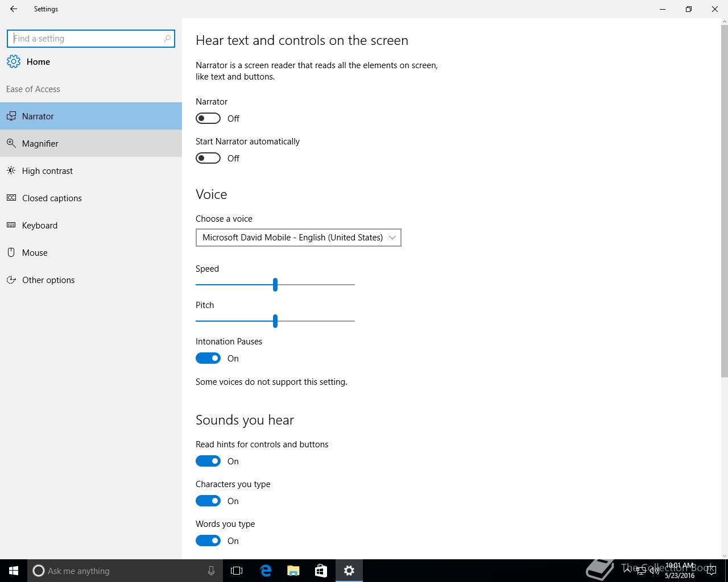Disable Read hints for controls and buttons
The image size is (728, 582).
[208, 461]
